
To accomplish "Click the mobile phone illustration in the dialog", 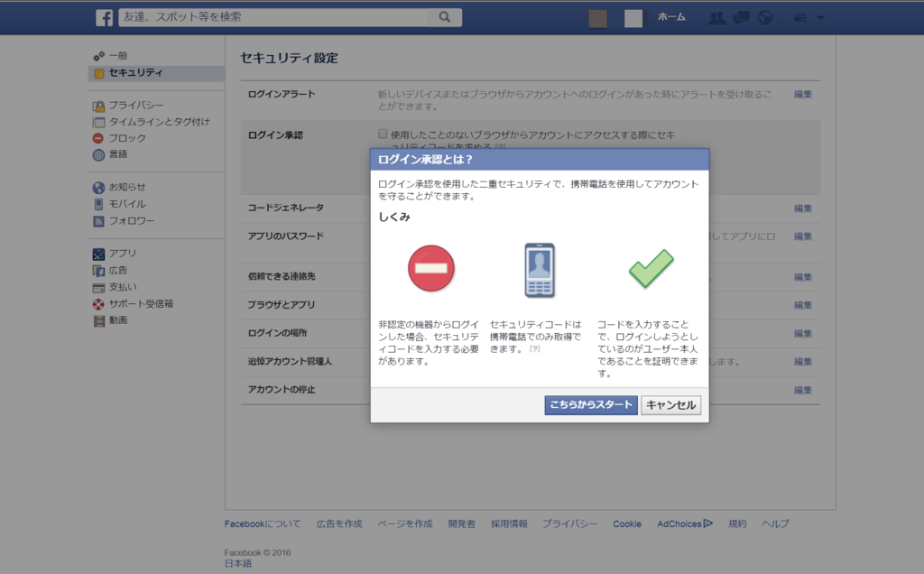I will click(540, 271).
